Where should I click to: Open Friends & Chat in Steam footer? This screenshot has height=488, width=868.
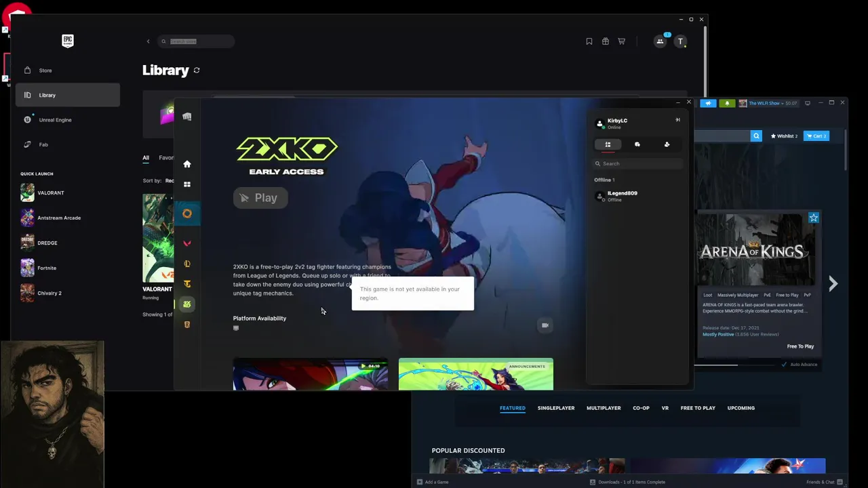point(824,482)
